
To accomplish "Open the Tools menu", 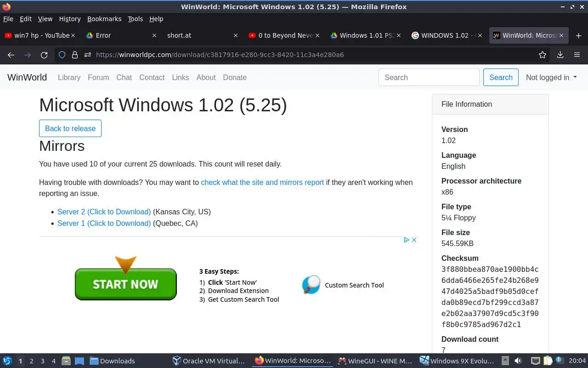I will [x=136, y=19].
